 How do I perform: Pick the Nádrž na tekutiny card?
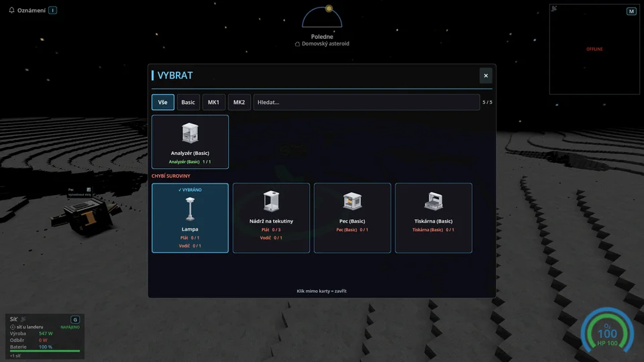271,218
